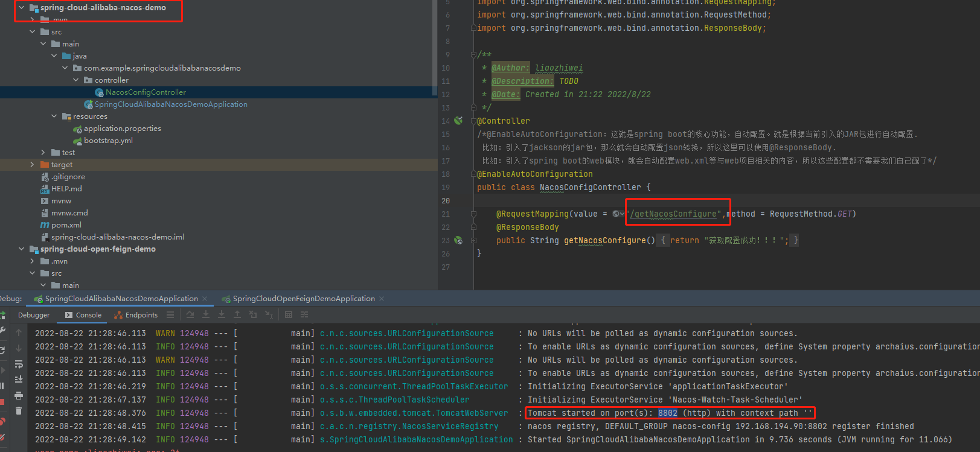The width and height of the screenshot is (980, 452).
Task: Expand the .mvn folder under spring-cloud-open-feign-demo
Action: pyautogui.click(x=33, y=261)
